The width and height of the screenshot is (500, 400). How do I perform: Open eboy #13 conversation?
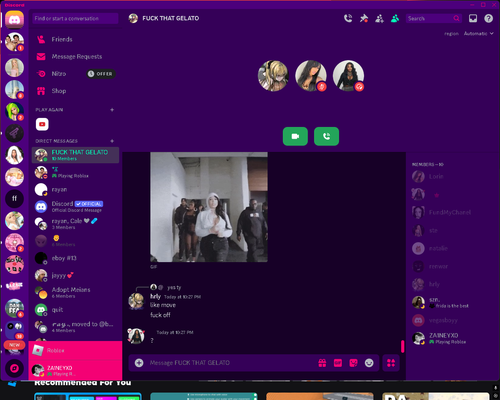(x=75, y=258)
